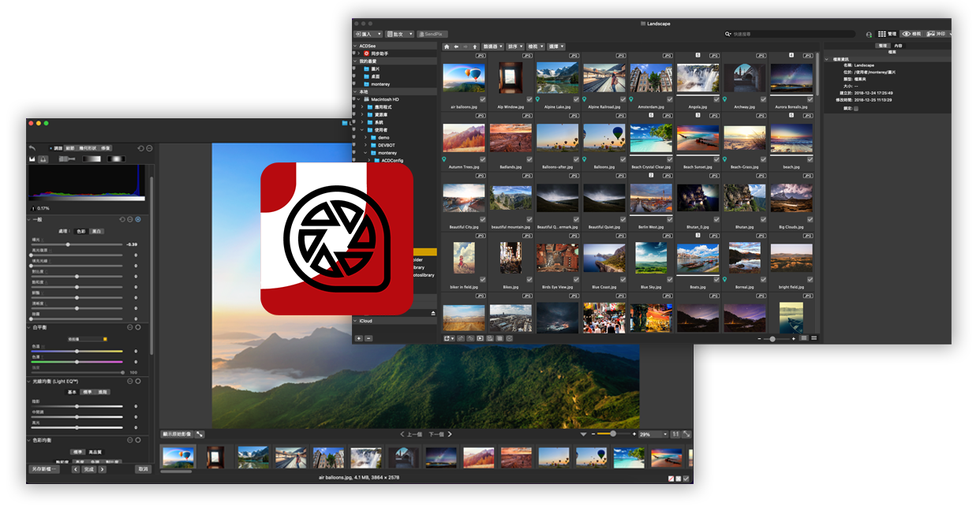Toggle checkbox on Badlands.jpg

coord(529,159)
